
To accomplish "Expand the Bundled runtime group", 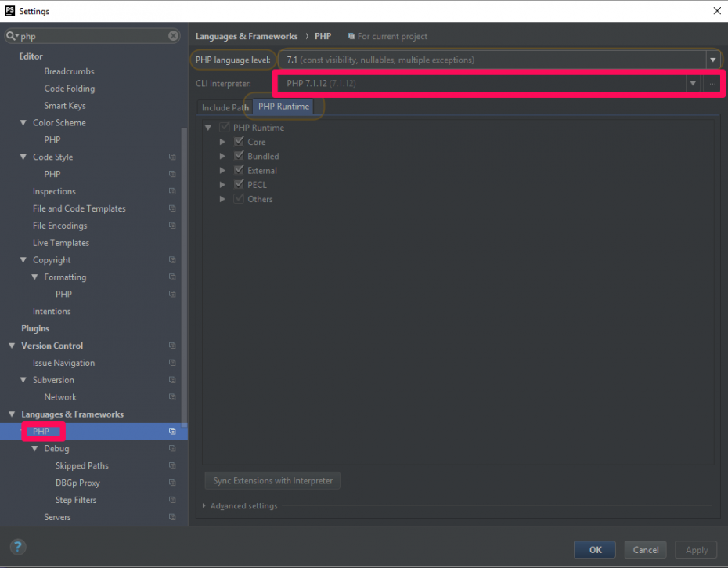I will 222,156.
